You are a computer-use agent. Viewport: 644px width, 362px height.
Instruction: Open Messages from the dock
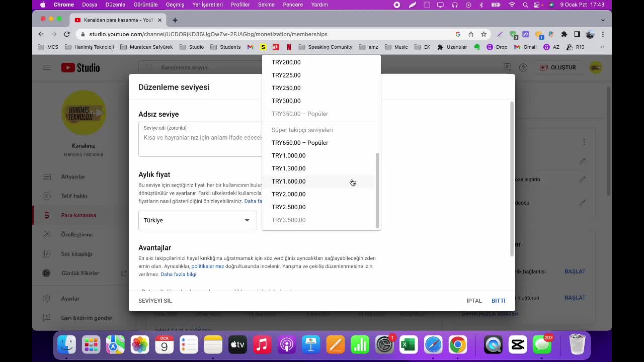click(x=542, y=345)
